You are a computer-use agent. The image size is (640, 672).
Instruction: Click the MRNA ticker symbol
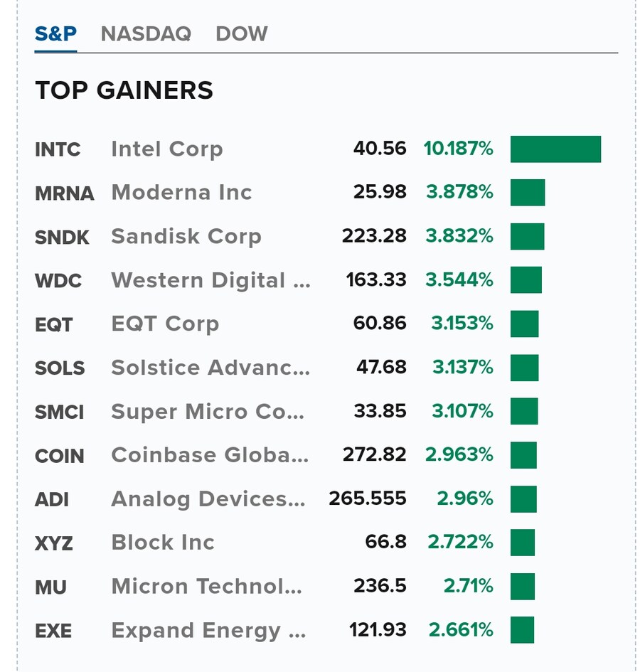[64, 193]
